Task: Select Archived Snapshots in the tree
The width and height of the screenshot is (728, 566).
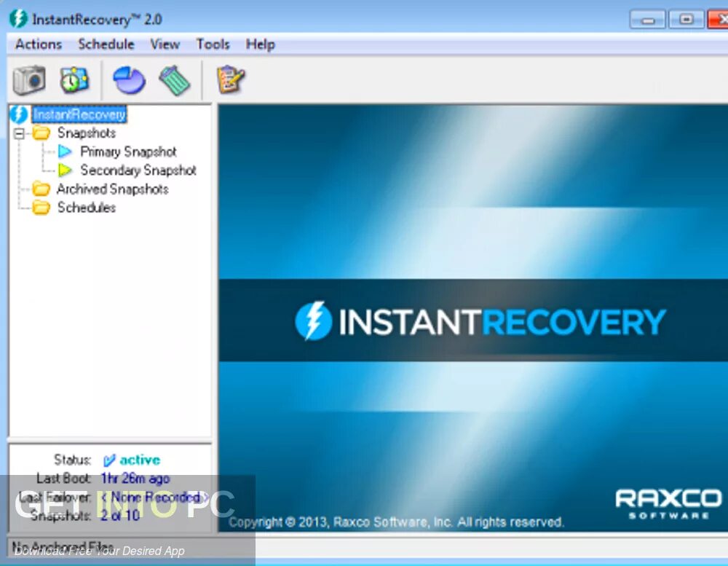Action: coord(112,189)
